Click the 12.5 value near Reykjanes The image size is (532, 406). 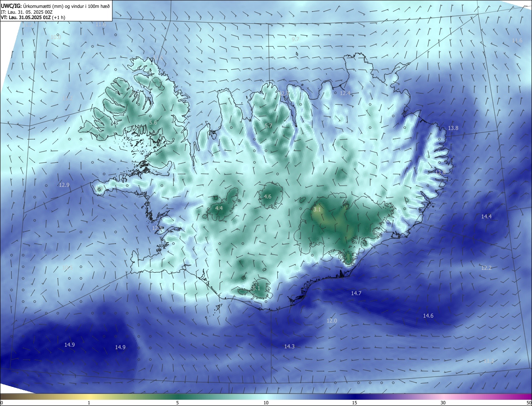tap(157, 228)
